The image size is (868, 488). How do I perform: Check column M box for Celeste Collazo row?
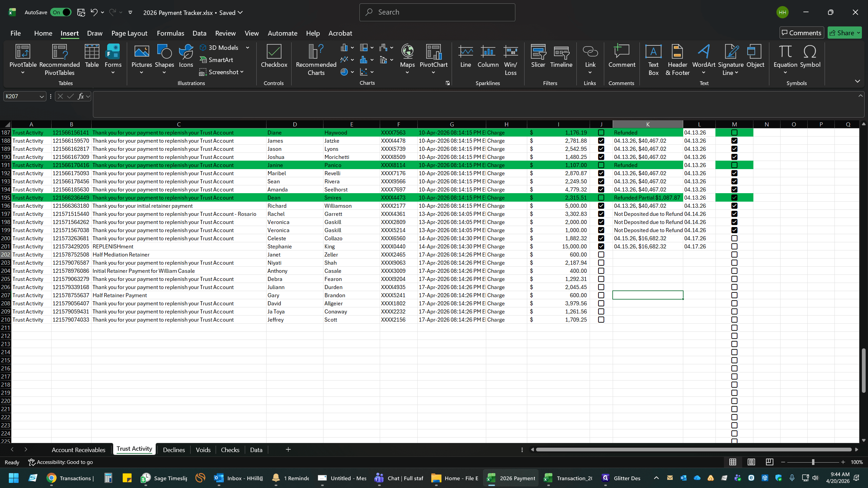[734, 238]
